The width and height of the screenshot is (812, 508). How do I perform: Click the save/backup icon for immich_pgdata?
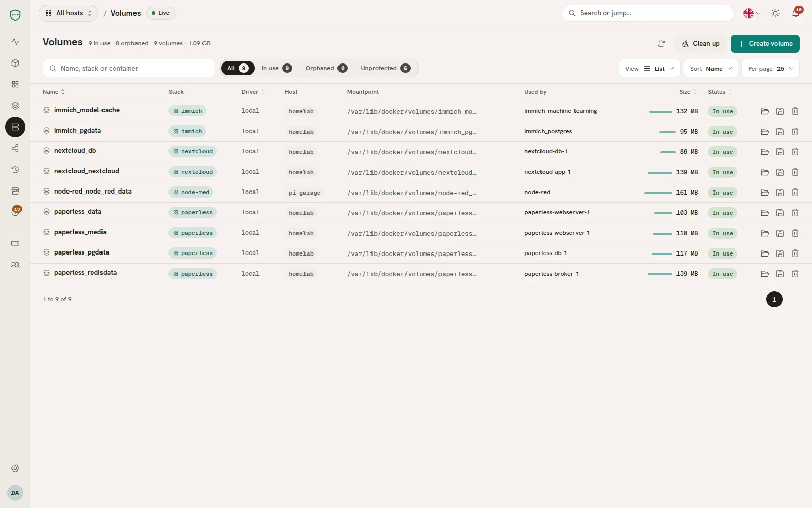click(x=780, y=132)
